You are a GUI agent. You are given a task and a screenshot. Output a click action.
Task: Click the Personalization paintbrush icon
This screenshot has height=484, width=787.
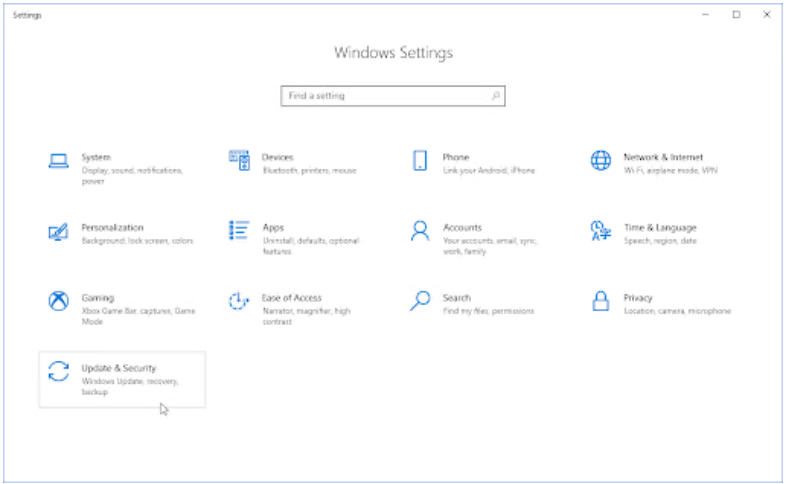pyautogui.click(x=58, y=231)
